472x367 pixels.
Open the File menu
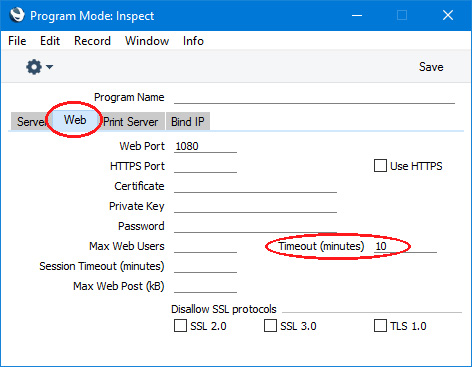tap(17, 41)
